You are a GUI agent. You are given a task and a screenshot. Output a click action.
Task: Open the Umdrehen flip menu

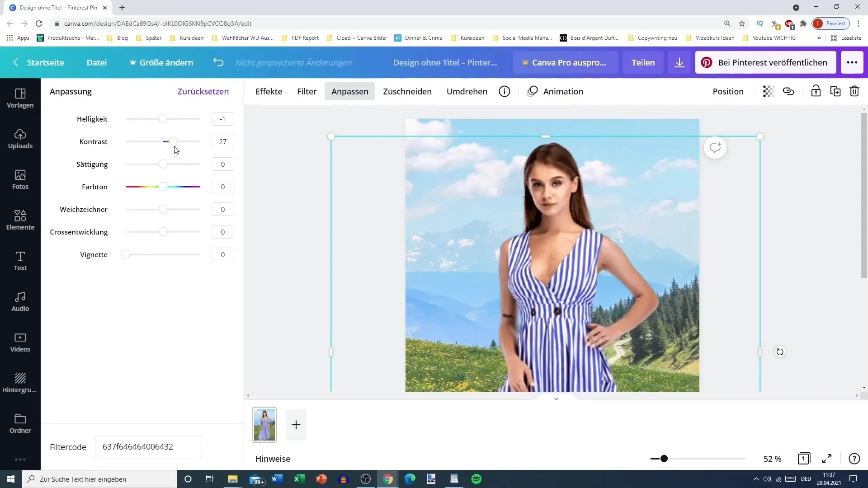point(467,91)
